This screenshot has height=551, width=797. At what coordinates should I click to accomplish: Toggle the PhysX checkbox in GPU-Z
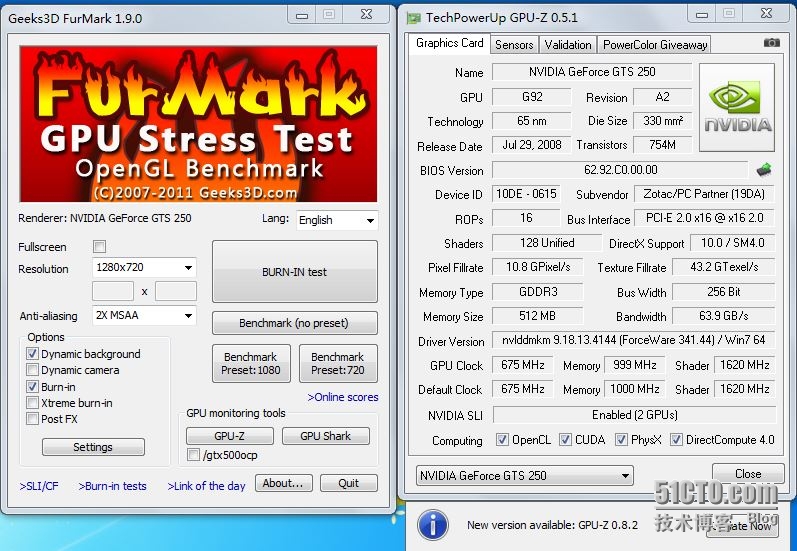(621, 440)
